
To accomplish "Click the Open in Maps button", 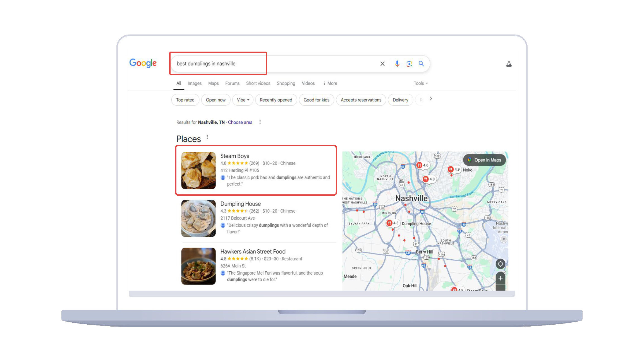I will click(x=484, y=160).
